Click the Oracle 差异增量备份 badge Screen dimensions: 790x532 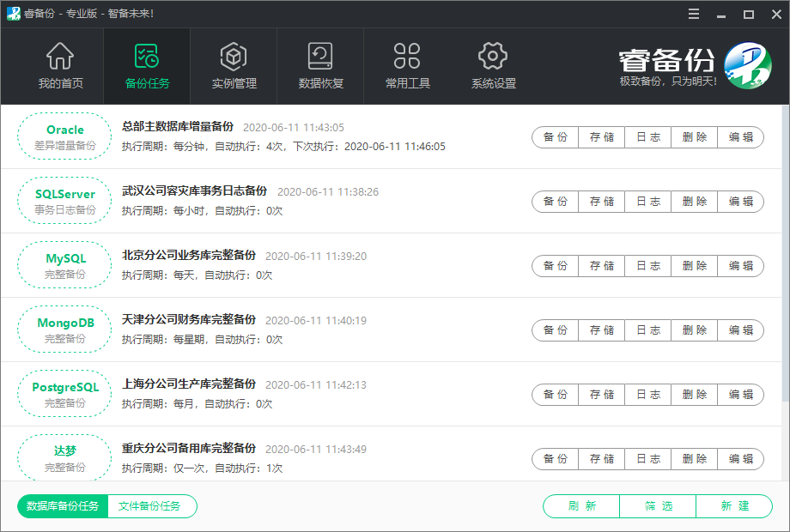(64, 136)
